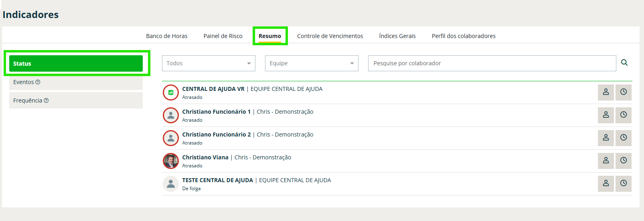Viewport: 644px width, 221px height.
Task: Go to Controle de Vencimentos tab
Action: pos(330,36)
